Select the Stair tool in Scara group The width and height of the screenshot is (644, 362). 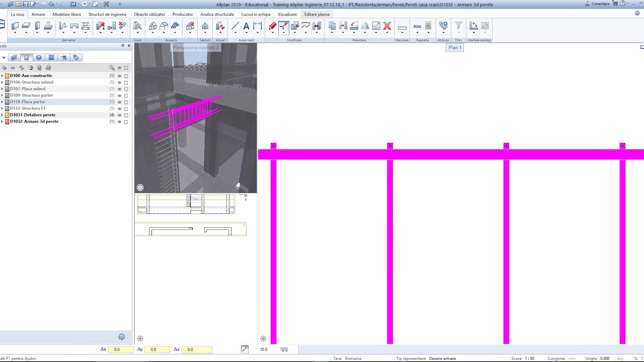[x=137, y=26]
